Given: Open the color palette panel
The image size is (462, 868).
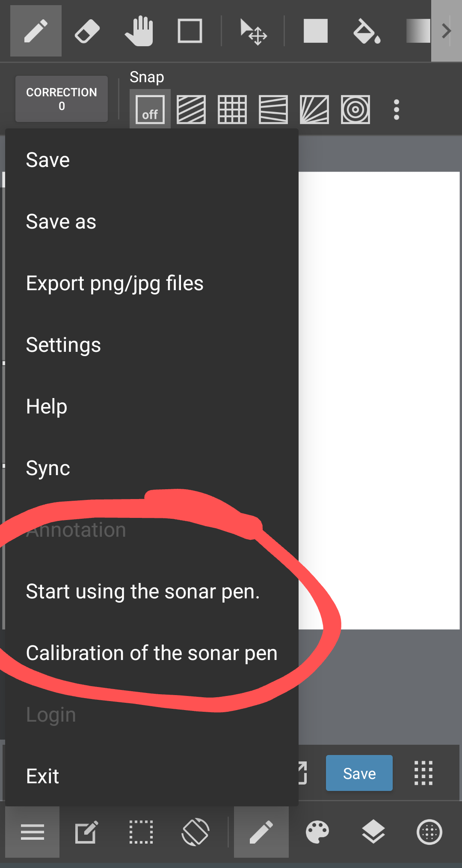Looking at the screenshot, I should point(317,832).
